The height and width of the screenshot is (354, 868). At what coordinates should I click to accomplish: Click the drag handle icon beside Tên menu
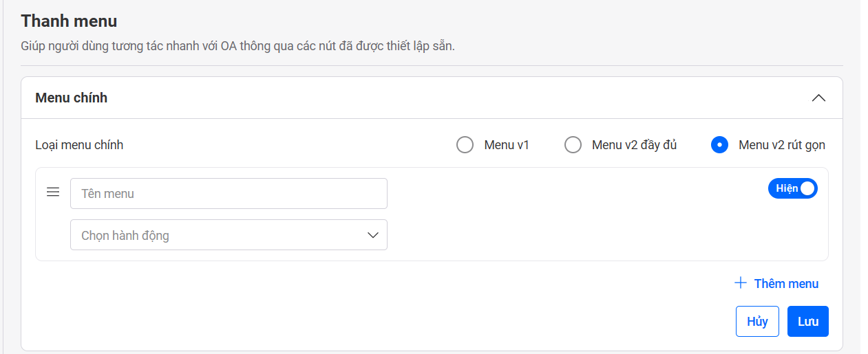coord(53,192)
